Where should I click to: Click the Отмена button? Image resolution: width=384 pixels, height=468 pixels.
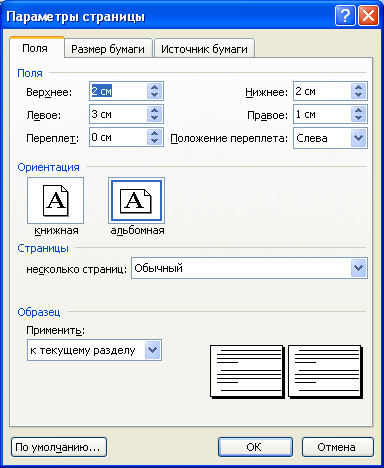[x=338, y=447]
